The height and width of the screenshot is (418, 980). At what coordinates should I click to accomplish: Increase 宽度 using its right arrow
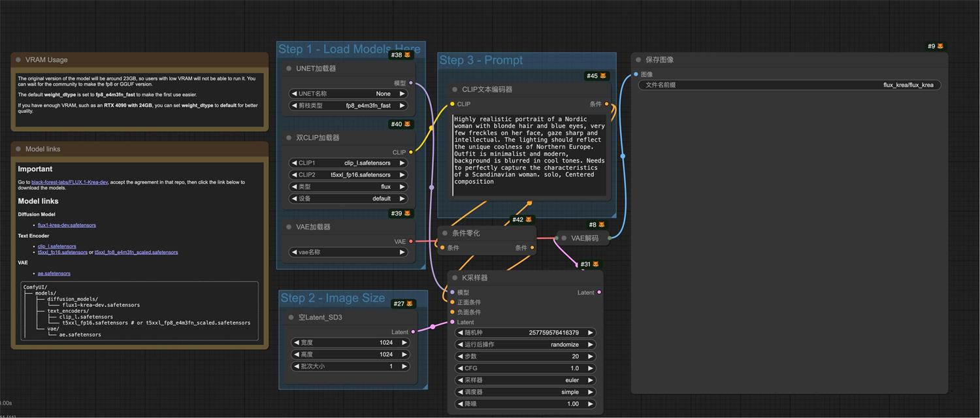coord(404,342)
